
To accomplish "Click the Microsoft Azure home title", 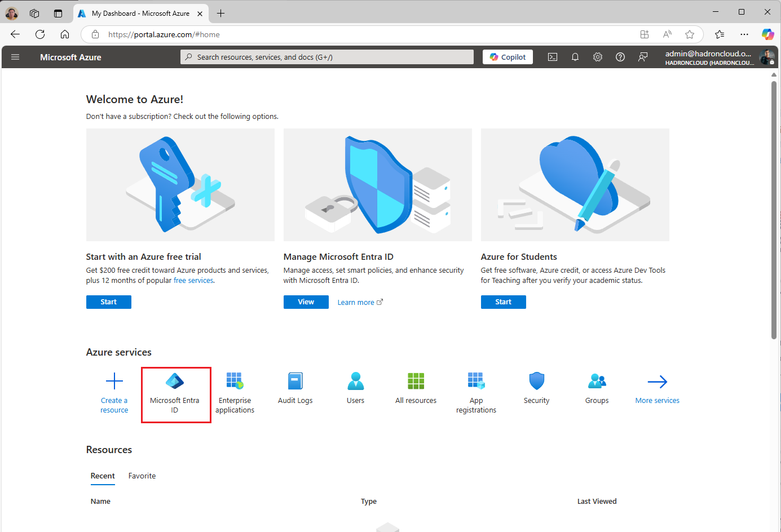I will pos(70,57).
